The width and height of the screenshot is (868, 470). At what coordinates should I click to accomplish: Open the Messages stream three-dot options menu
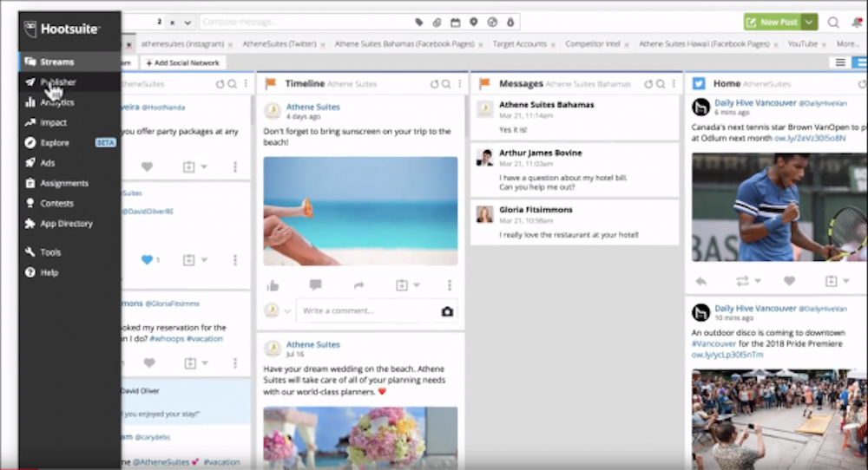(x=674, y=84)
